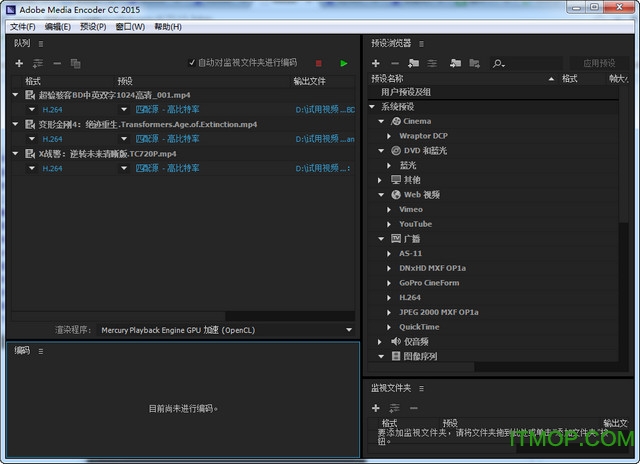Image resolution: width=640 pixels, height=464 pixels.
Task: Click DVD and Blu-ray disc icon
Action: coord(396,151)
